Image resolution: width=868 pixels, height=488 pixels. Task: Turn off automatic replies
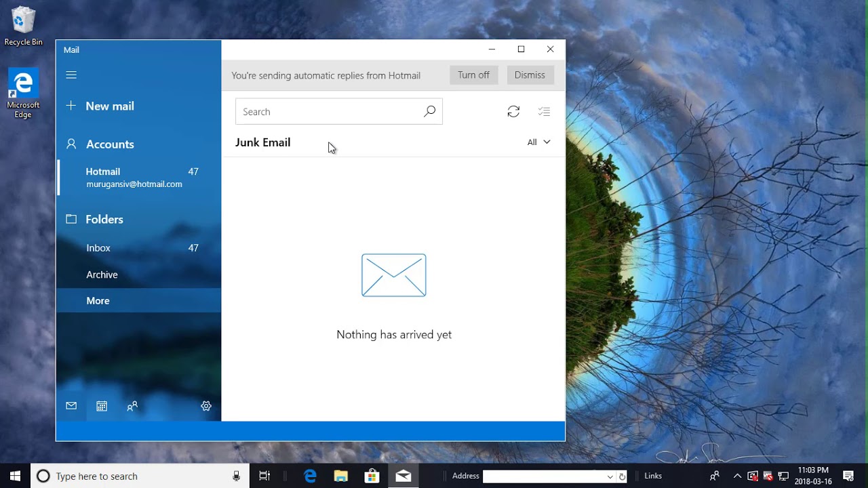(x=473, y=75)
